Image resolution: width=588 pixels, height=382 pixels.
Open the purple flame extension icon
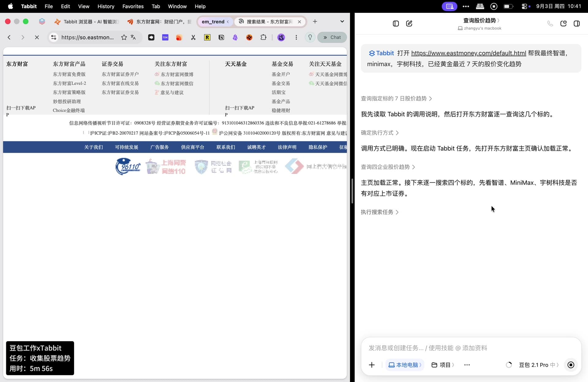coord(235,37)
